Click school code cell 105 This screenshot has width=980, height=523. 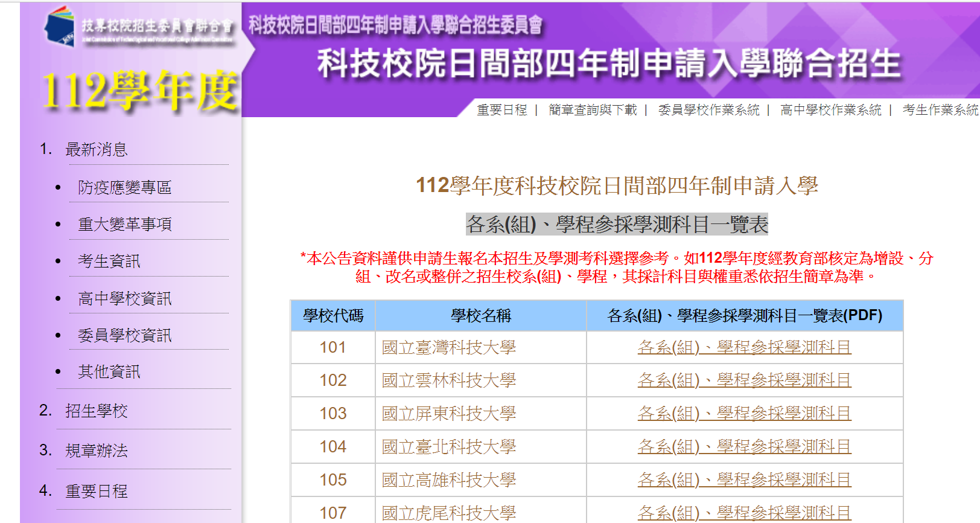tap(333, 480)
